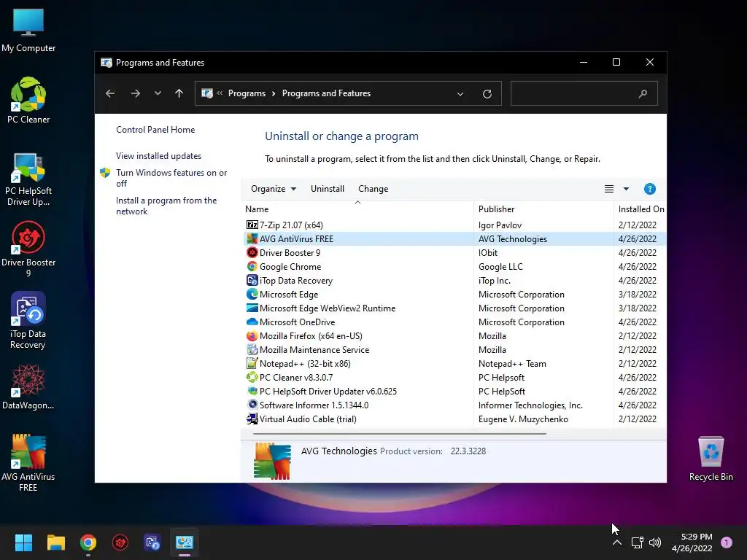
Task: Select Microsoft OneDrive entry
Action: click(454, 322)
